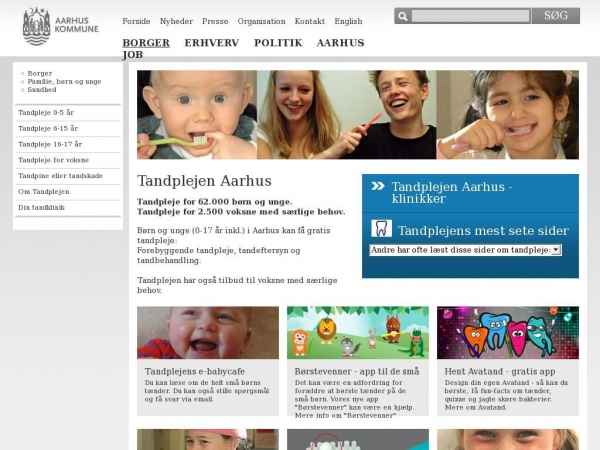600x450 pixels.
Task: Select the AARHUS main menu item
Action: (341, 42)
